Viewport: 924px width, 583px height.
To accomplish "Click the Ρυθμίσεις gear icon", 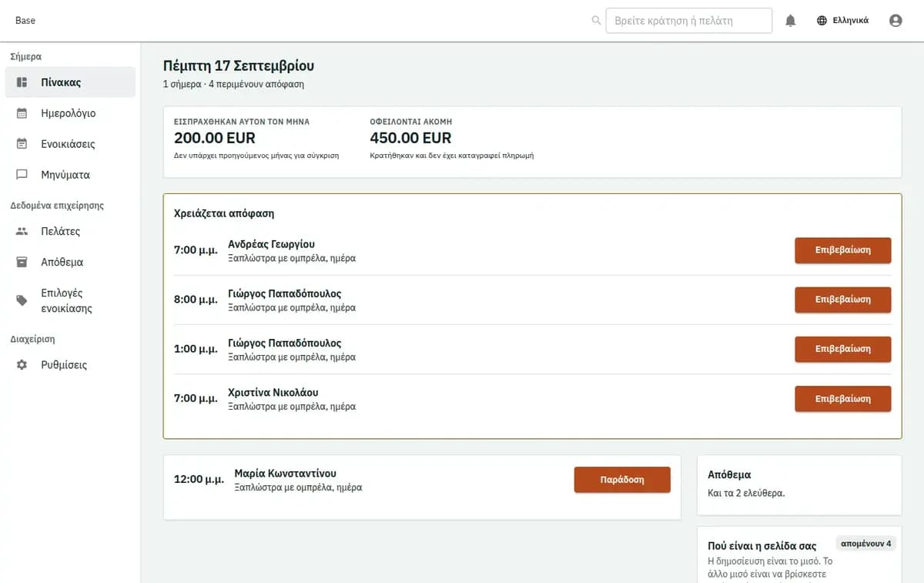I will tap(22, 365).
